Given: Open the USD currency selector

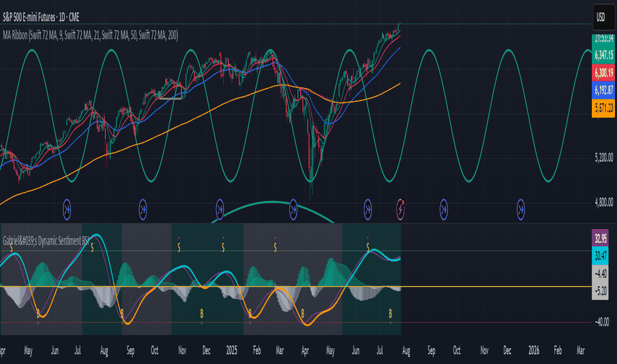Looking at the screenshot, I should [x=604, y=17].
